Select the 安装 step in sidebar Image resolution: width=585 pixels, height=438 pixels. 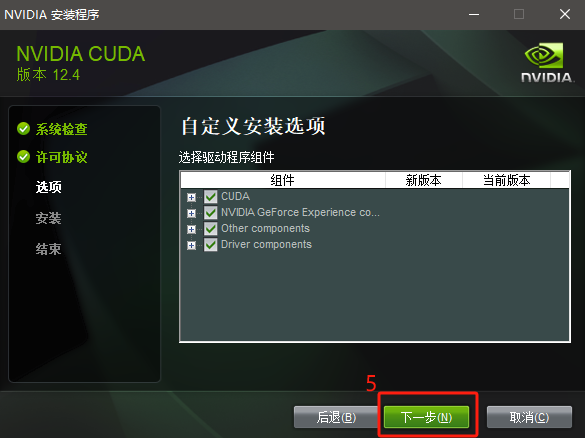click(x=49, y=218)
